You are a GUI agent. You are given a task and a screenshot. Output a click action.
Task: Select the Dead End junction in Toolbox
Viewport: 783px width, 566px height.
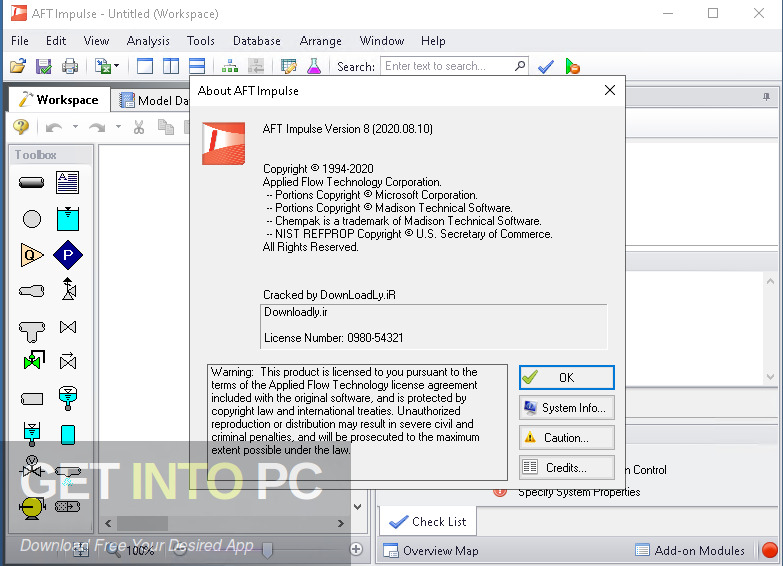32,399
